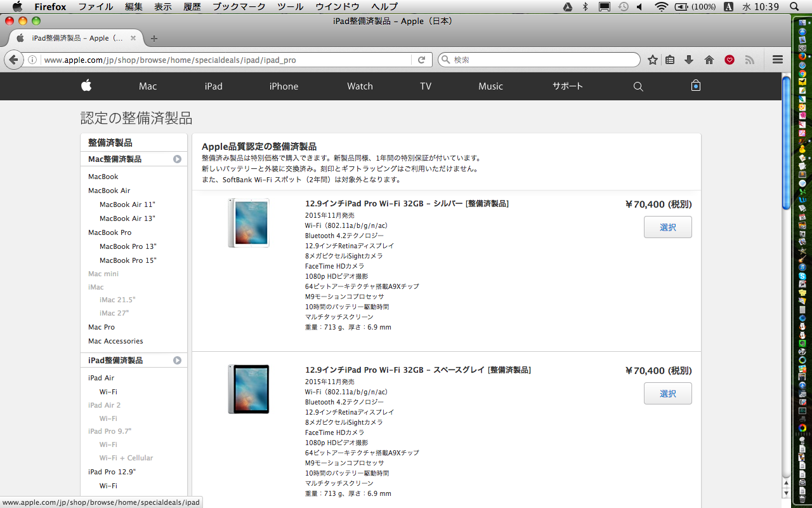
Task: Open 12.9インチiPad Pro シルバー product title
Action: pos(407,204)
